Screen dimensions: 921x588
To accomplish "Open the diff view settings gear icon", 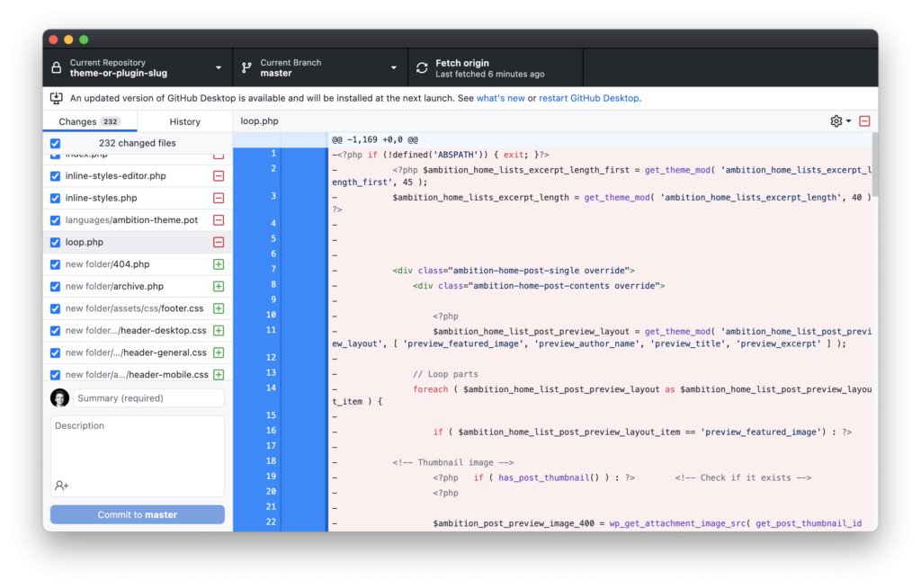I will [834, 120].
